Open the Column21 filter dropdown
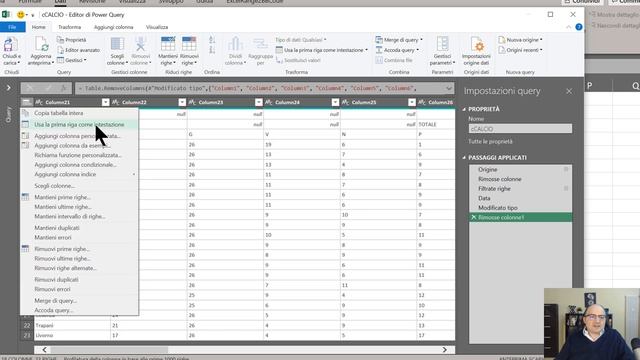The height and width of the screenshot is (360, 640). pos(105,102)
